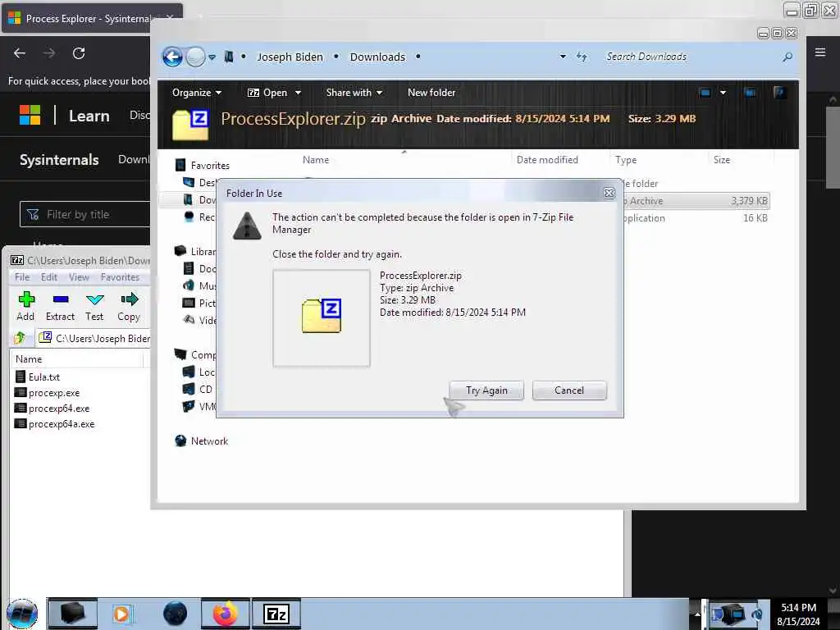Image resolution: width=840 pixels, height=630 pixels.
Task: Click the help icon in Explorer toolbar
Action: coord(779,93)
